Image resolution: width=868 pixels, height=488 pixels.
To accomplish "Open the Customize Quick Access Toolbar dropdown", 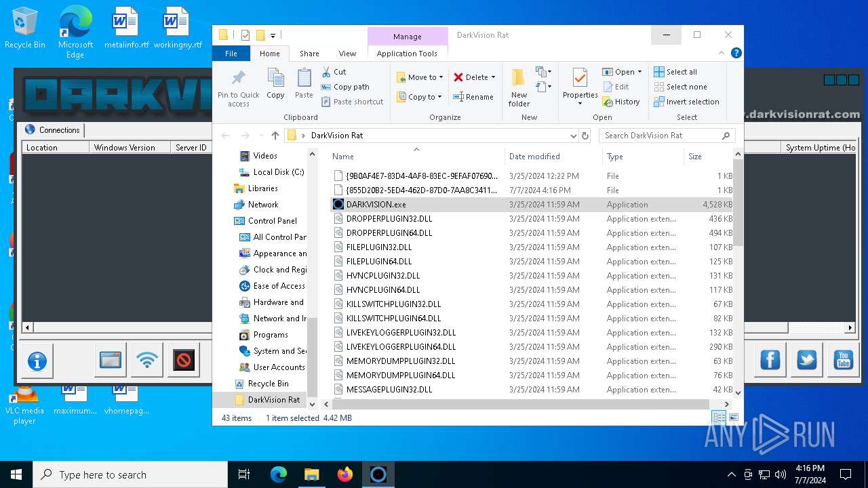I will tap(273, 35).
